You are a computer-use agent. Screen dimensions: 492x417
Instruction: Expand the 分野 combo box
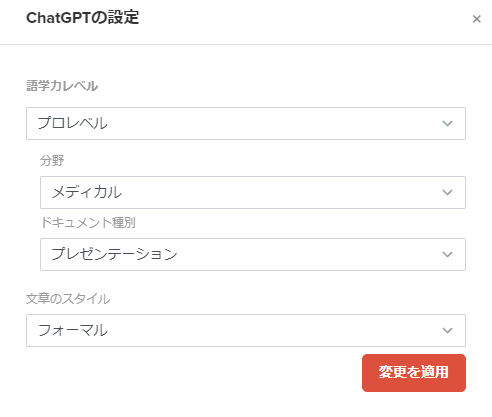(x=253, y=192)
